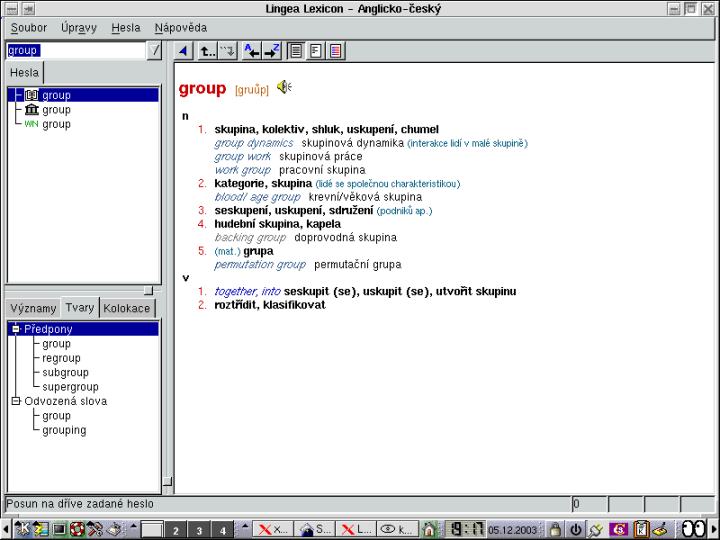Click the translation 'roztřídit, klasifikovat'

pyautogui.click(x=270, y=305)
